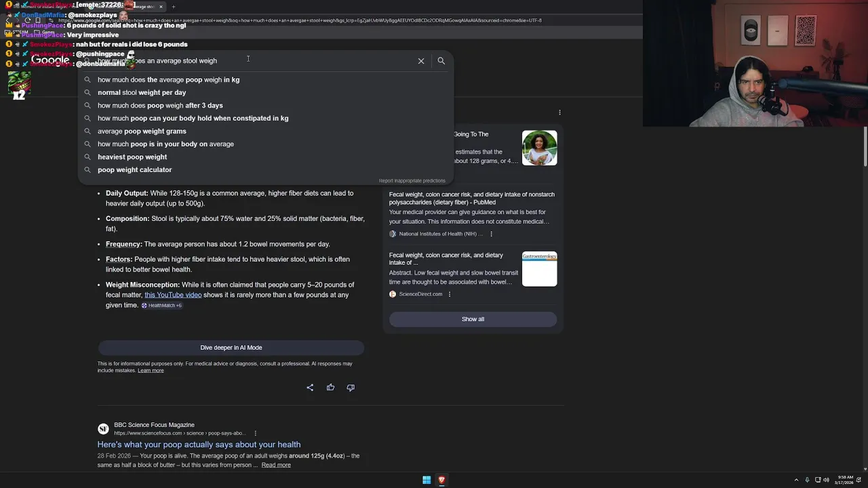Open the Windows Start menu
Image resolution: width=868 pixels, height=488 pixels.
coord(427,480)
